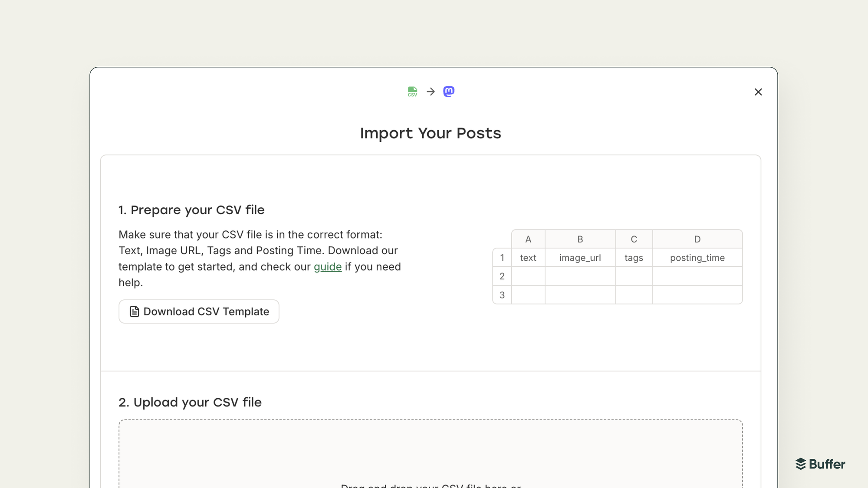Select the image_url header cell

(580, 257)
